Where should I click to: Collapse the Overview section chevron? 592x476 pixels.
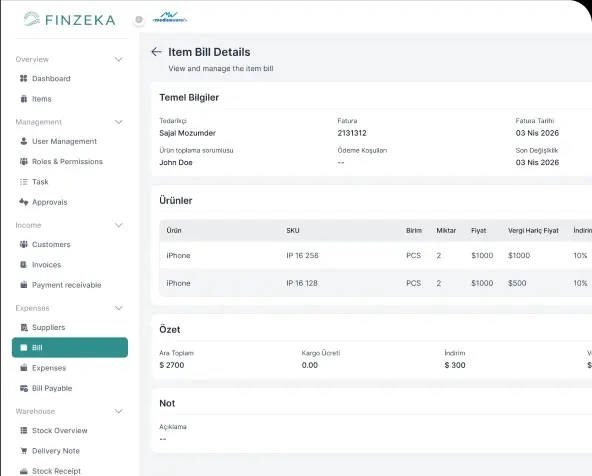click(119, 59)
